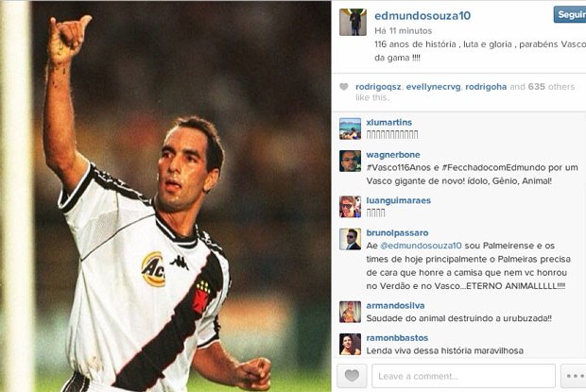Open evellynecrvg liker profile link
Image resolution: width=586 pixels, height=392 pixels.
point(433,87)
